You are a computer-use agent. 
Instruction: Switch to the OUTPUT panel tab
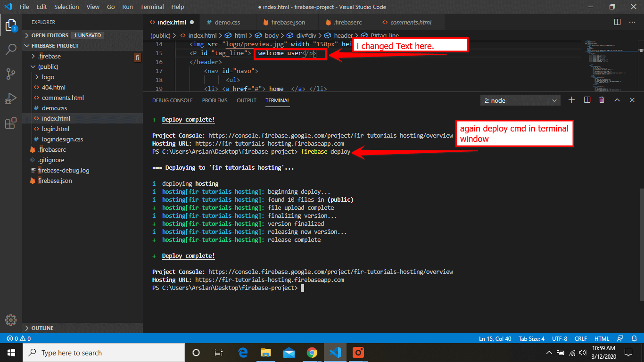click(247, 100)
